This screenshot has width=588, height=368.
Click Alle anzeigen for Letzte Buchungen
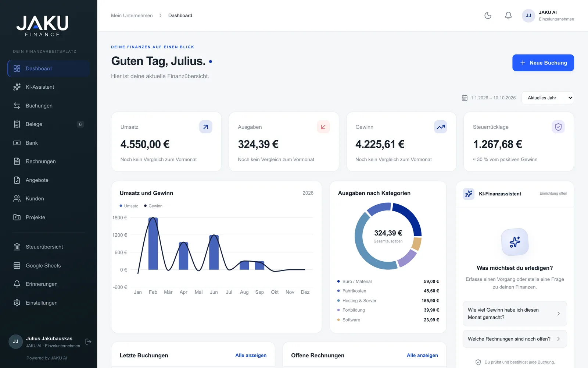click(x=251, y=355)
